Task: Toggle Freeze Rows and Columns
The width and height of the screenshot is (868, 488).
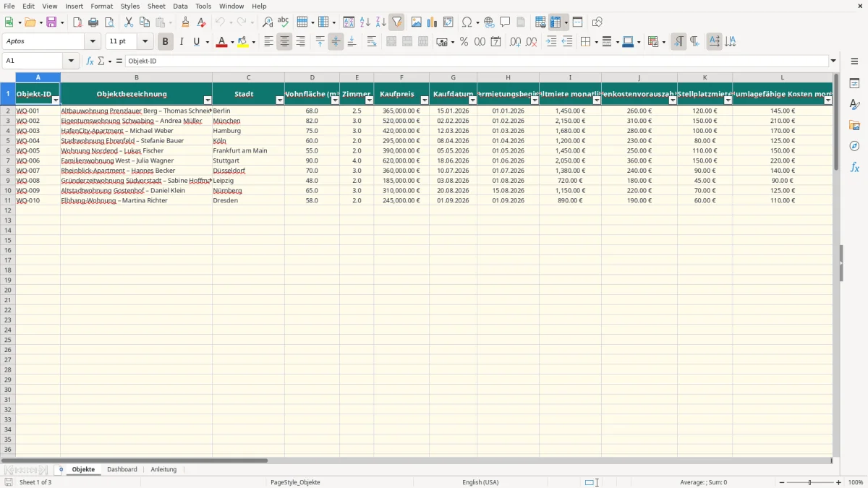Action: 555,22
